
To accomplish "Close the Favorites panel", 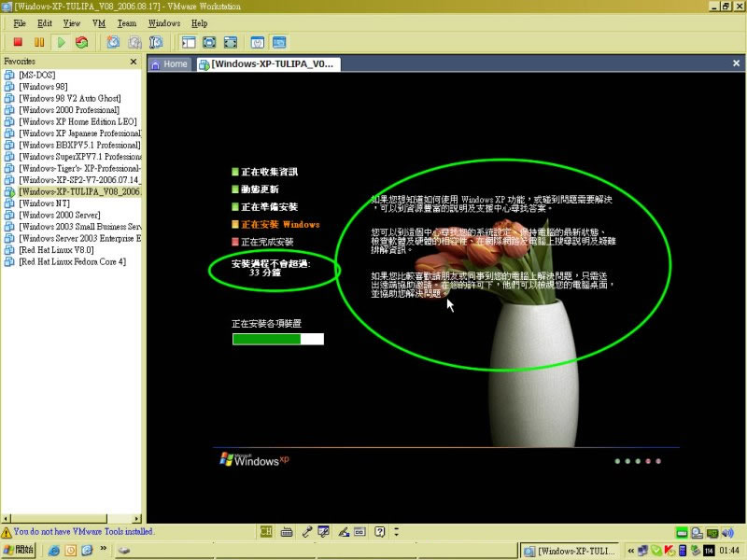I will point(134,62).
